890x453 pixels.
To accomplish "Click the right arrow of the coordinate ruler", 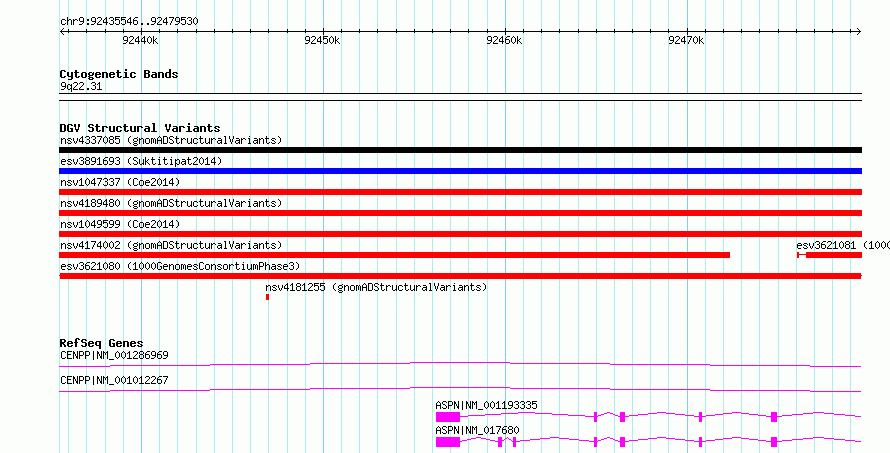I will [859, 32].
